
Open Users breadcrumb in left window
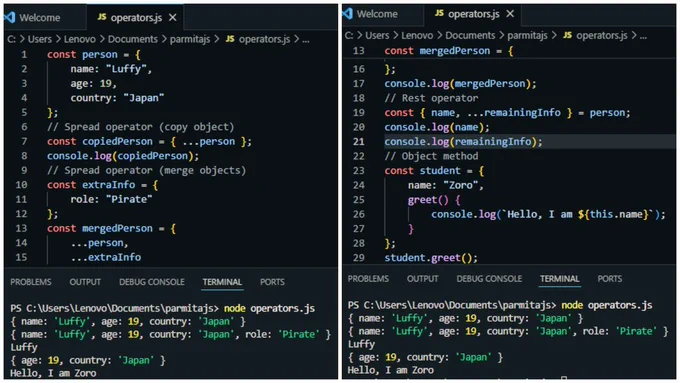(x=39, y=39)
